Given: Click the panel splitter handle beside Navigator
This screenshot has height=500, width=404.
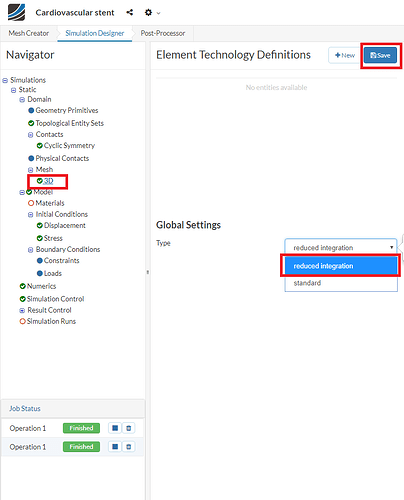Looking at the screenshot, I should (x=147, y=272).
